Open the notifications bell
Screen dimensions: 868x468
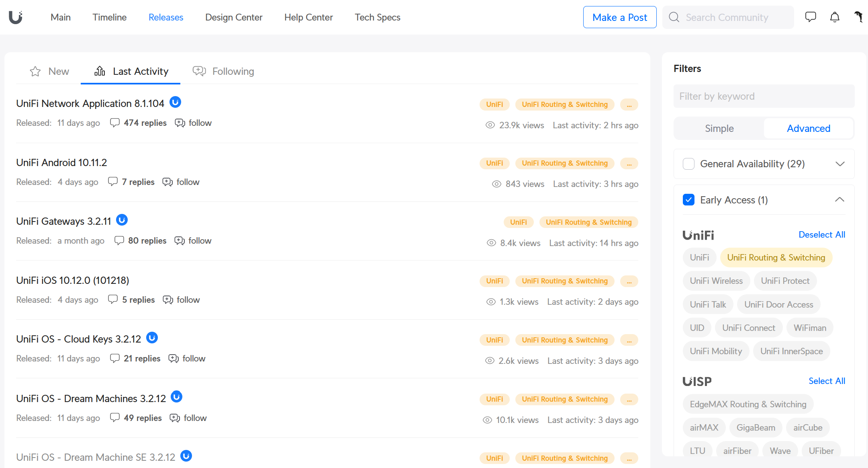pos(835,17)
